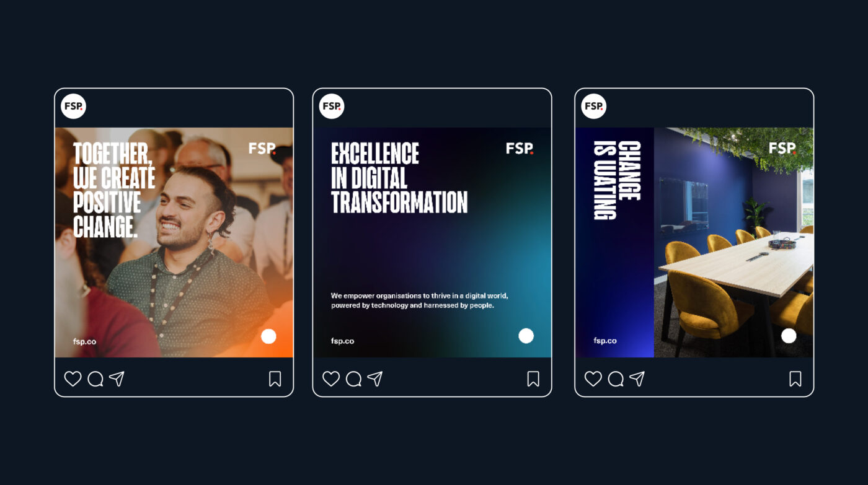Screen dimensions: 868x485
Task: Open FSP profile avatar on the middle post
Action: click(x=332, y=107)
